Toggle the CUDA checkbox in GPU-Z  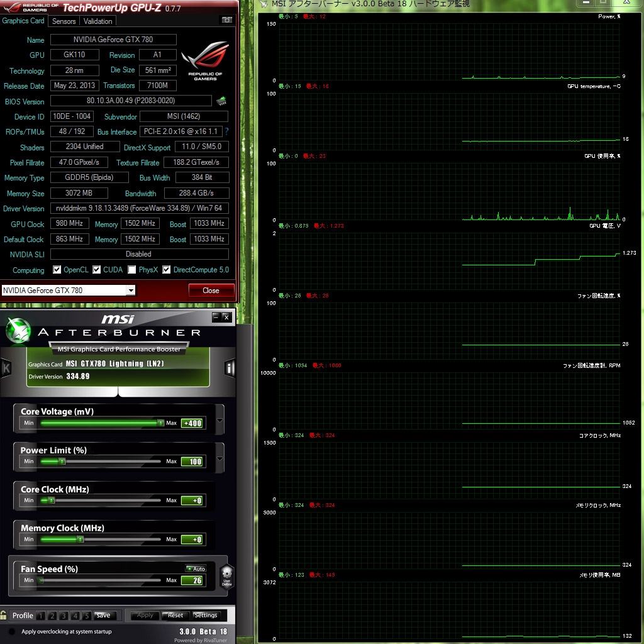pos(96,269)
